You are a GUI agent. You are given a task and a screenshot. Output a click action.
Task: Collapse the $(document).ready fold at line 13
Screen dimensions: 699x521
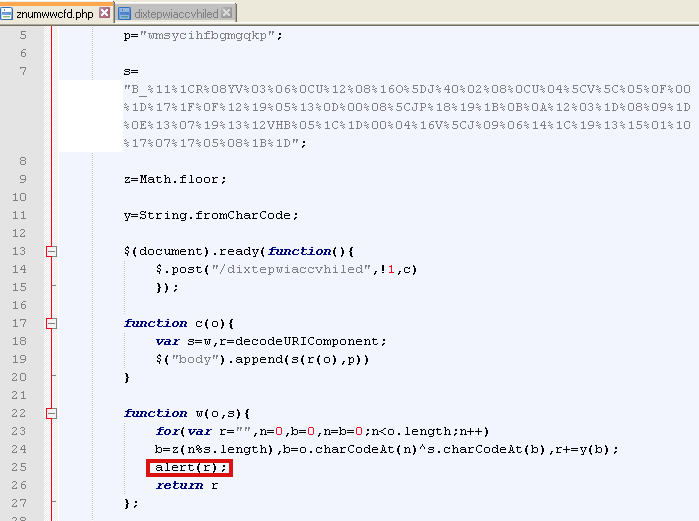point(51,251)
